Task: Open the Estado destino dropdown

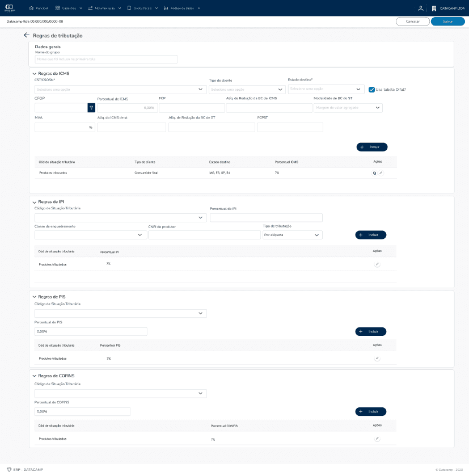Action: 326,89
